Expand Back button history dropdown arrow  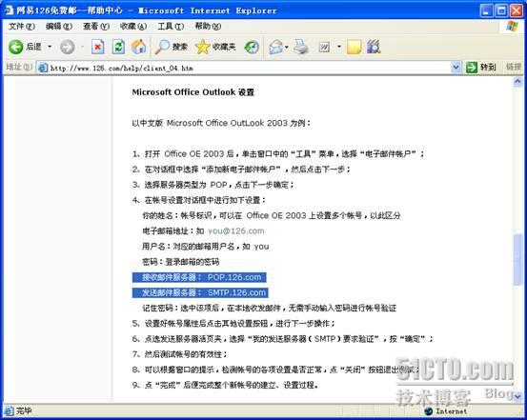tap(50, 47)
